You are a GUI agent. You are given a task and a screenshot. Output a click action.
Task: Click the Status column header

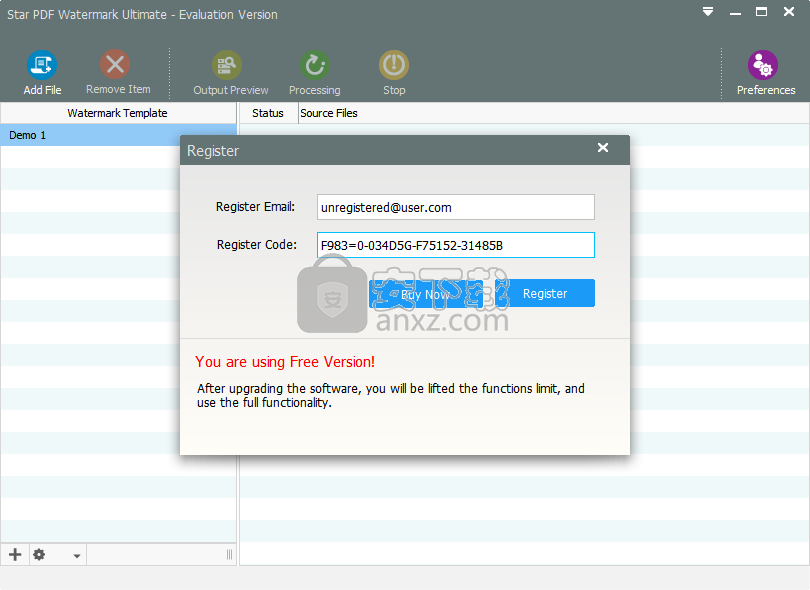[268, 113]
